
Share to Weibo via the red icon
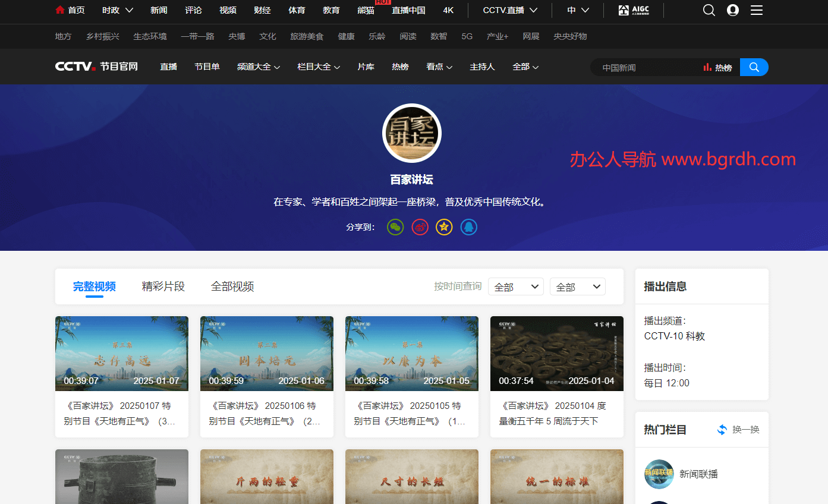tap(420, 226)
